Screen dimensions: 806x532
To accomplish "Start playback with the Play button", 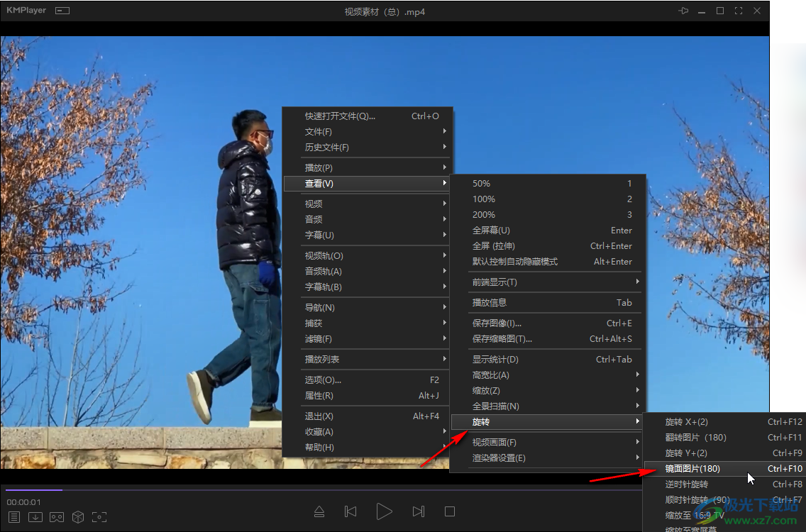I will (384, 511).
